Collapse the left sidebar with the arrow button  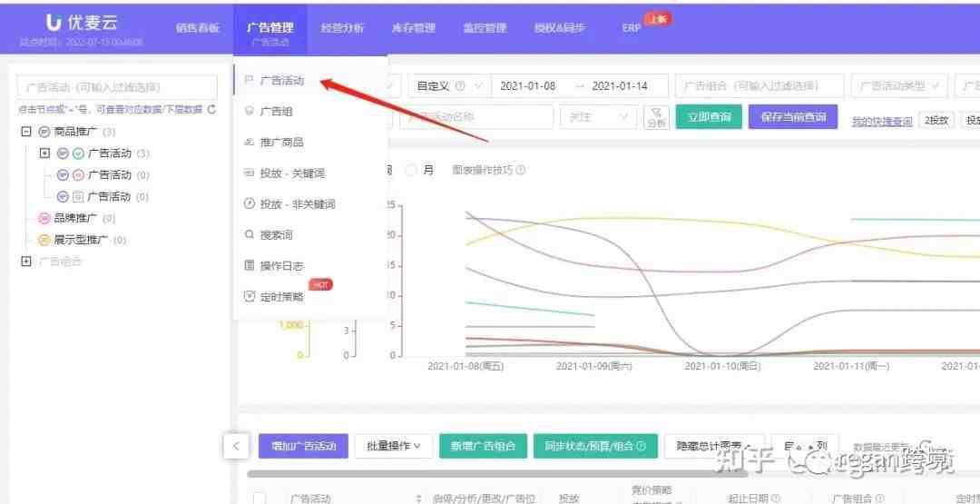tap(236, 446)
